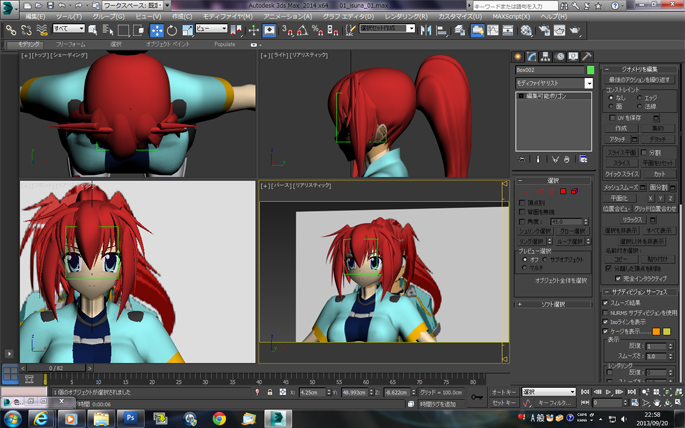Switch to the フリーフォーム ribbon tab
The image size is (685, 428).
tap(71, 45)
